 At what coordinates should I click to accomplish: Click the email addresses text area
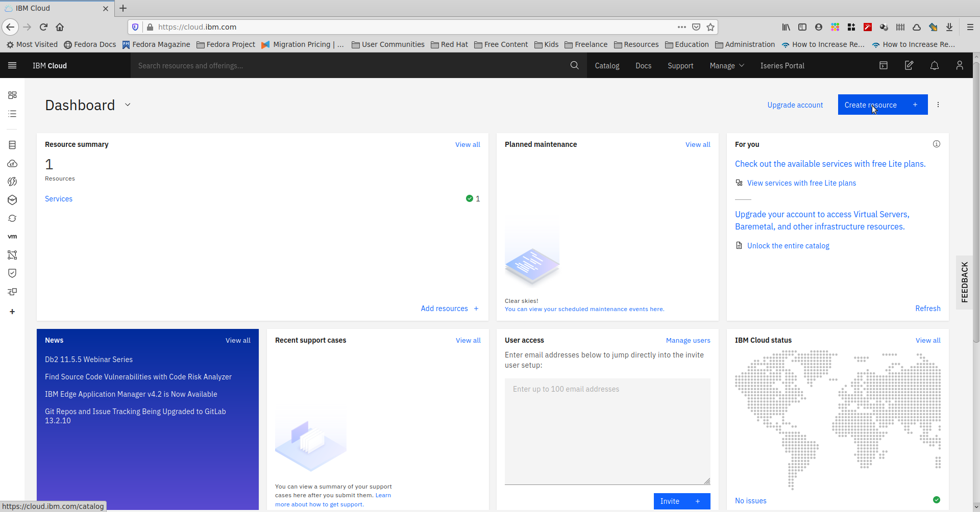607,431
